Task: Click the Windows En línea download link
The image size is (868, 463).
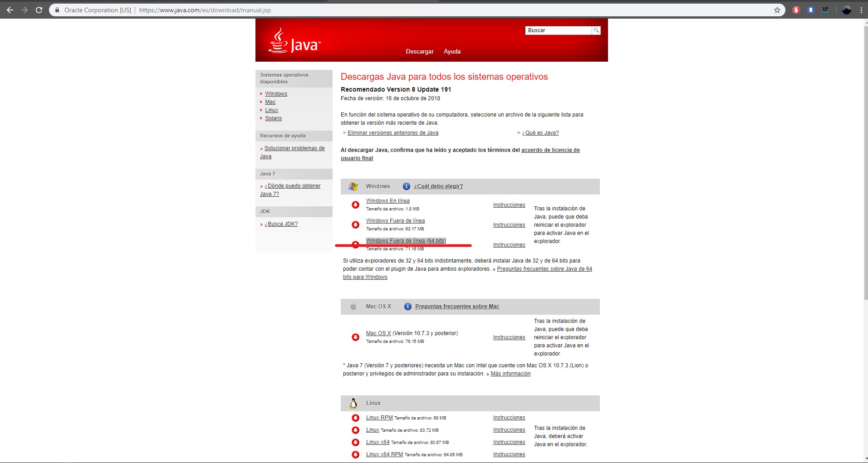Action: click(388, 201)
